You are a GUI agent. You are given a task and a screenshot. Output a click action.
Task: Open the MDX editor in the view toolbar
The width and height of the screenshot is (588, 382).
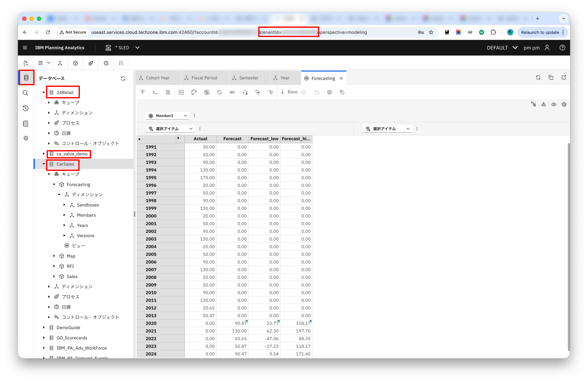[x=232, y=92]
